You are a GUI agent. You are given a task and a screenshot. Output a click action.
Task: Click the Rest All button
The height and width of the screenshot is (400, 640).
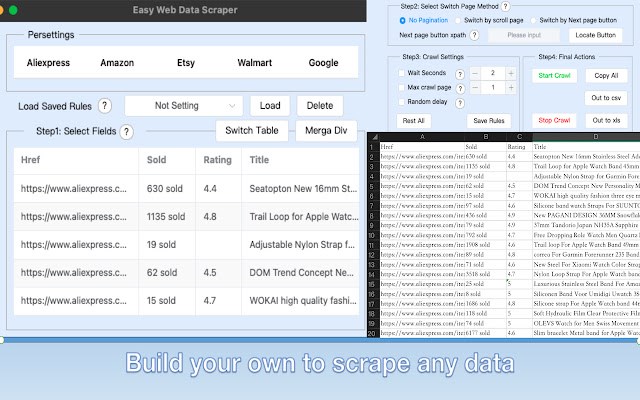click(x=413, y=121)
